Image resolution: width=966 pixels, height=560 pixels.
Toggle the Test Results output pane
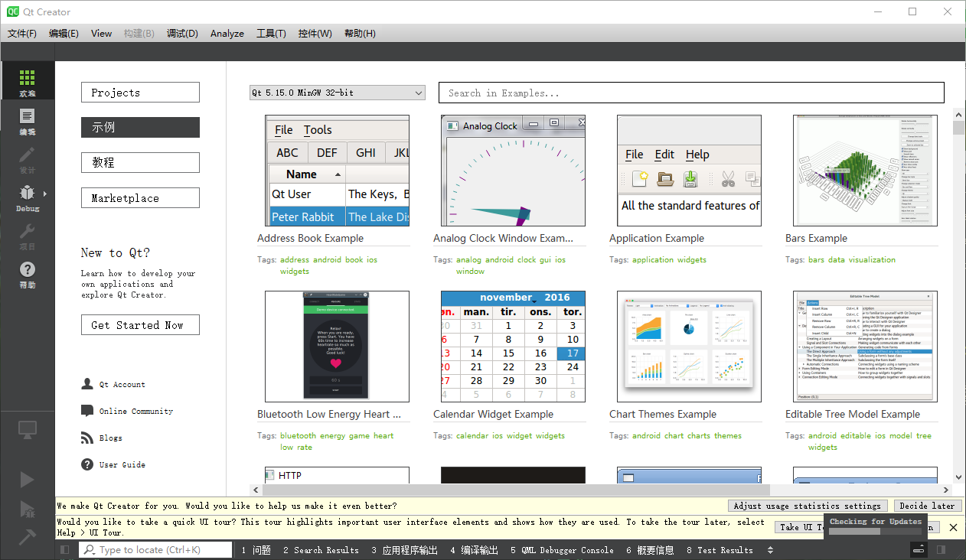coord(720,550)
